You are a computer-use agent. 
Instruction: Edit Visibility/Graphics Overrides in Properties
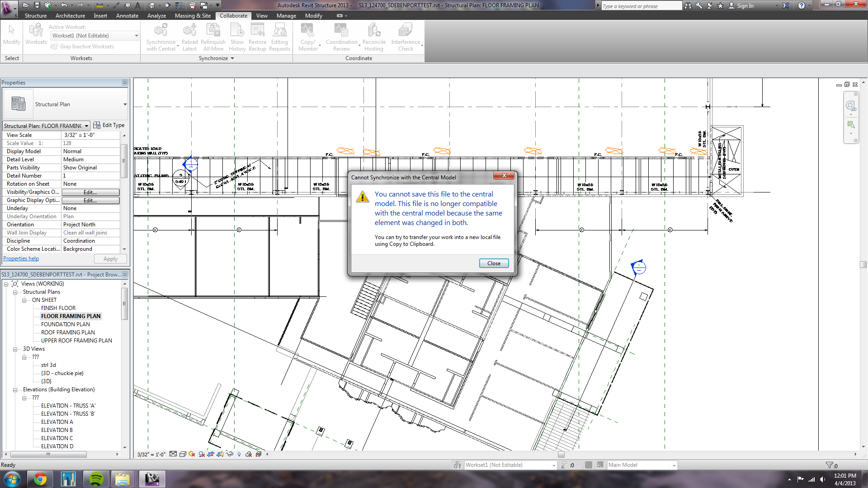tap(90, 192)
